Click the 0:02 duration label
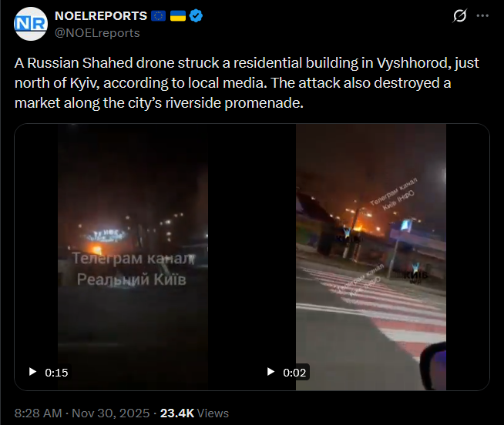Image resolution: width=504 pixels, height=425 pixels. point(294,373)
